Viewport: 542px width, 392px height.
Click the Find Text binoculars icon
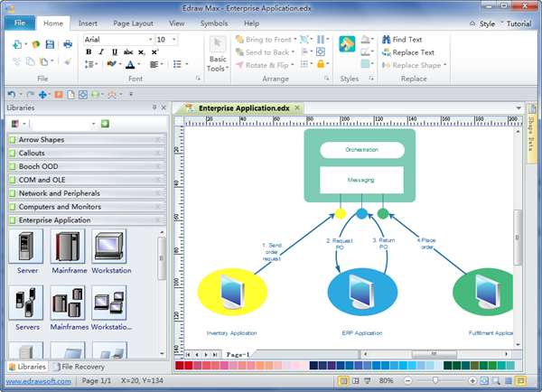pos(386,40)
